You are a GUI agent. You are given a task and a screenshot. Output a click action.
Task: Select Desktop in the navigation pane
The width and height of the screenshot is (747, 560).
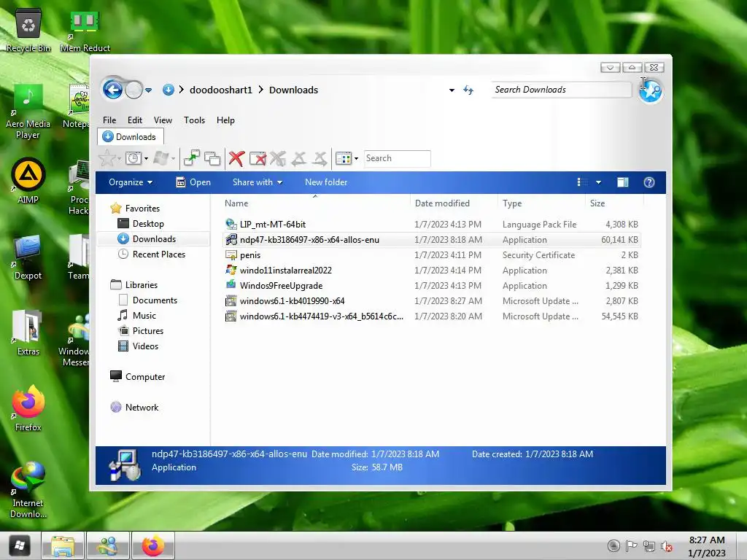147,224
